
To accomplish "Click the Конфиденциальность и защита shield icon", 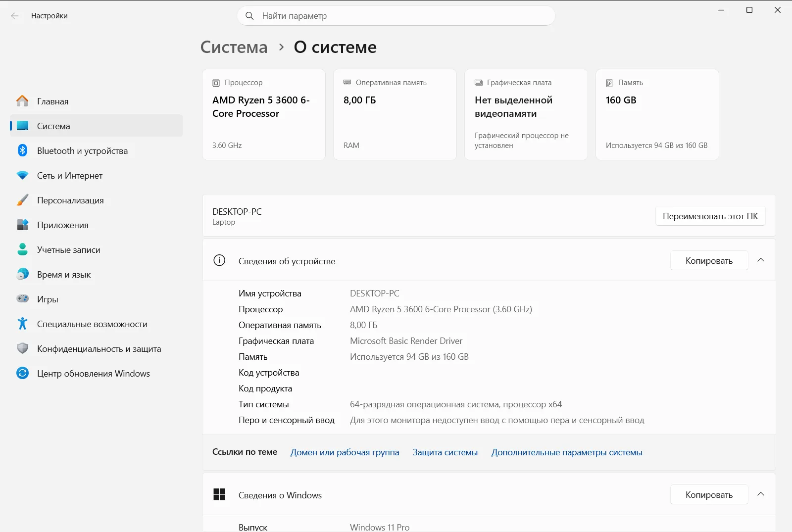I will pyautogui.click(x=22, y=348).
